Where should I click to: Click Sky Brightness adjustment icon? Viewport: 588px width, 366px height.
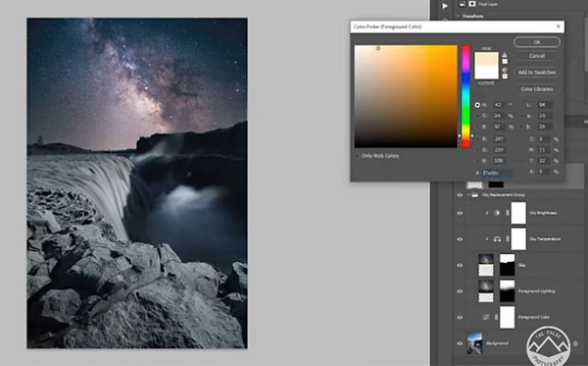click(497, 213)
